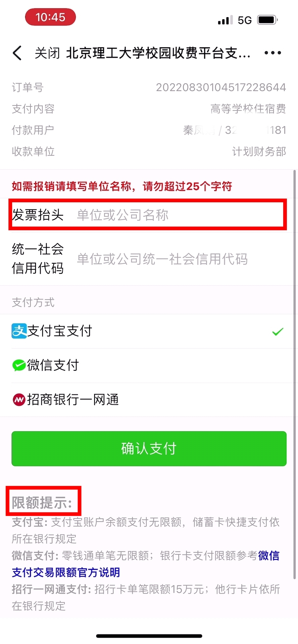Tap the China Merchants Bank logo icon
This screenshot has width=298, height=644.
(x=19, y=399)
